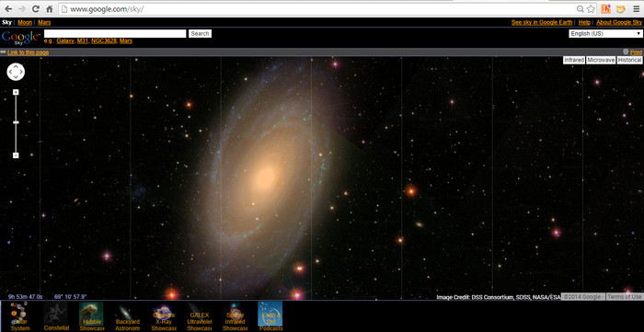Try the M31 example search link

click(83, 41)
